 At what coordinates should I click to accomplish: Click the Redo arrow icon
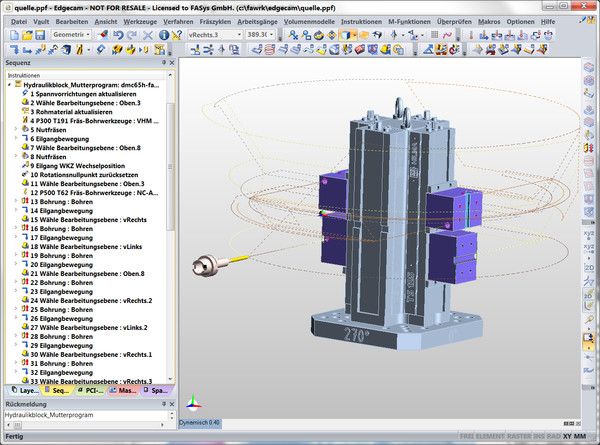pos(132,35)
